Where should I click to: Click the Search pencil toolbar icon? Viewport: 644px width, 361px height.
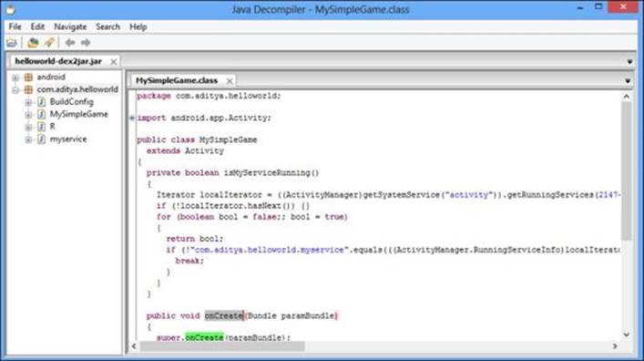click(49, 42)
